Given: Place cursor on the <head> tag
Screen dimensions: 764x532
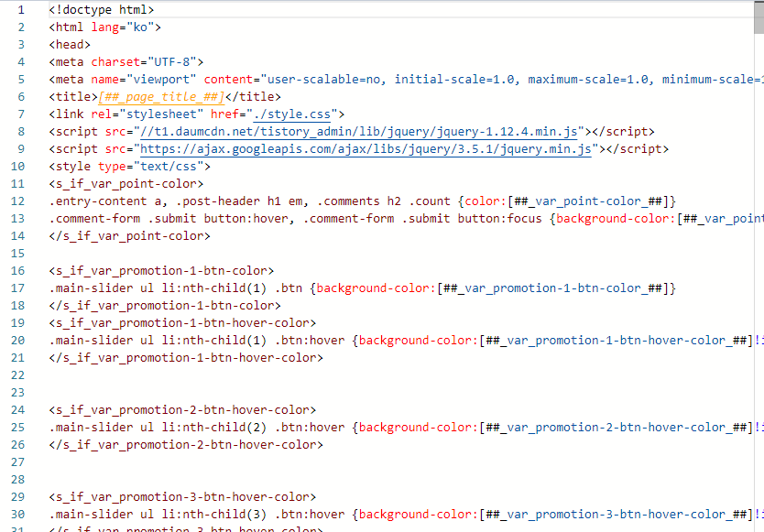Looking at the screenshot, I should click(x=70, y=45).
